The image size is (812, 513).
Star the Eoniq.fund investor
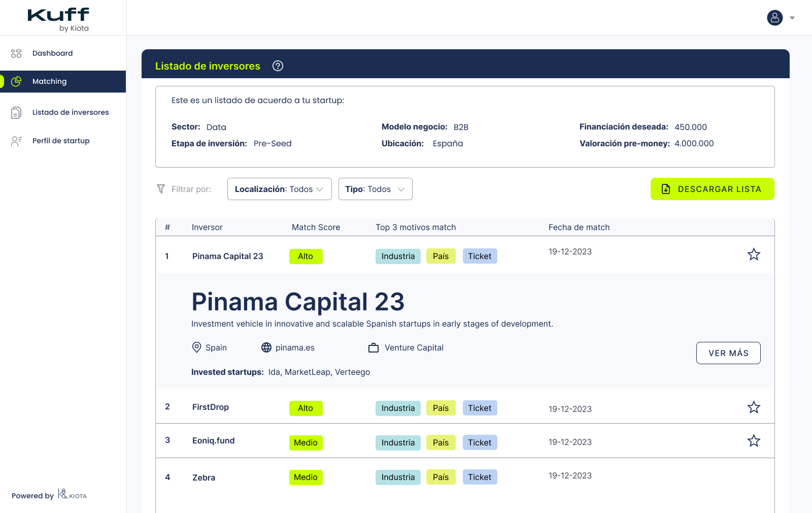[754, 441]
